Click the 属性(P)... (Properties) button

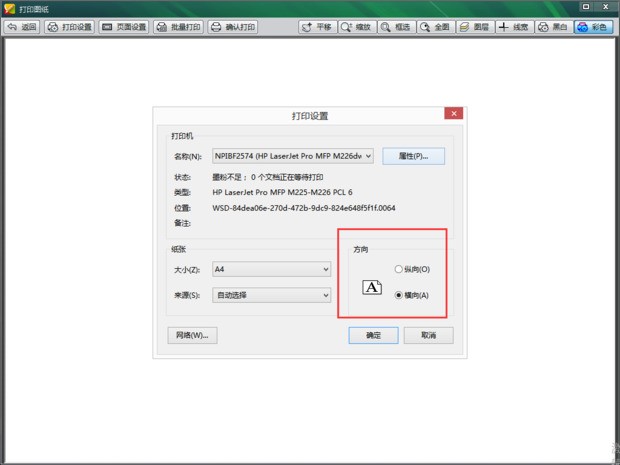pos(413,156)
